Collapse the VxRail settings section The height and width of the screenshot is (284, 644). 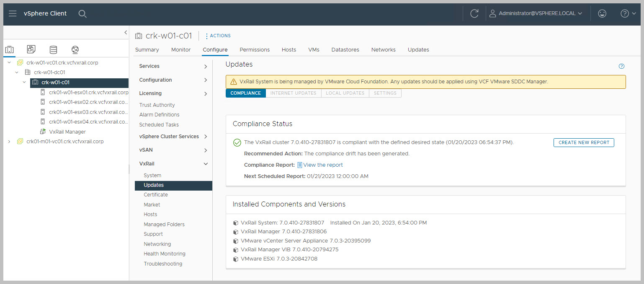click(x=205, y=164)
